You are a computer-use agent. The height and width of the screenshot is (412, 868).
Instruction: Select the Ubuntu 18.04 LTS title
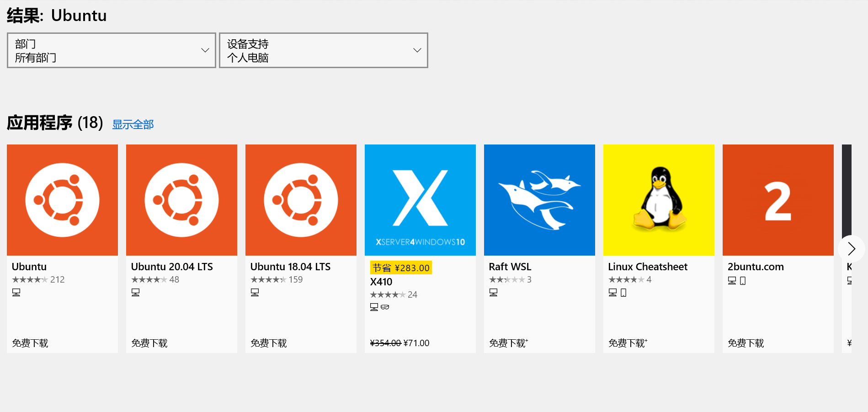tap(290, 267)
